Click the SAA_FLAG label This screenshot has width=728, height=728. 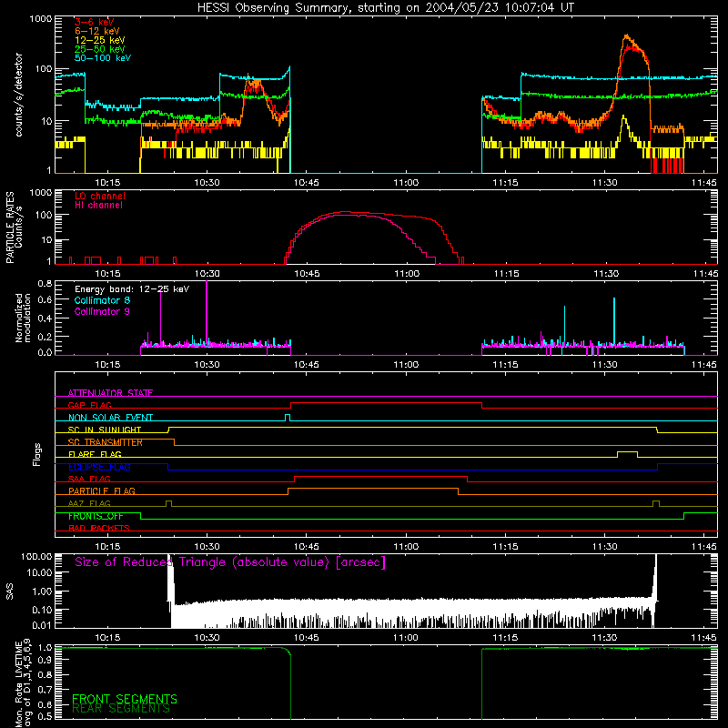coord(89,480)
